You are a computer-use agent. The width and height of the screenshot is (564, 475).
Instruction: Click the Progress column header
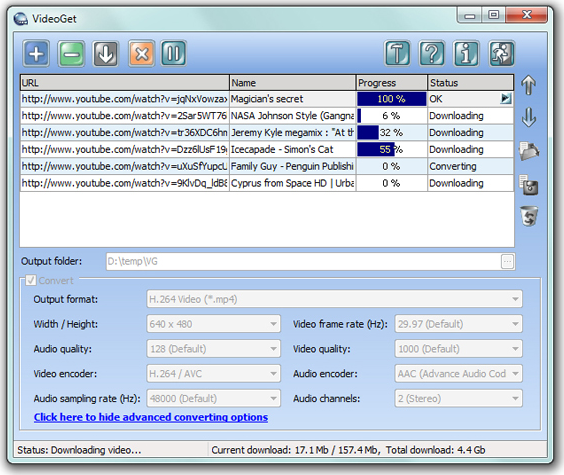click(x=392, y=83)
